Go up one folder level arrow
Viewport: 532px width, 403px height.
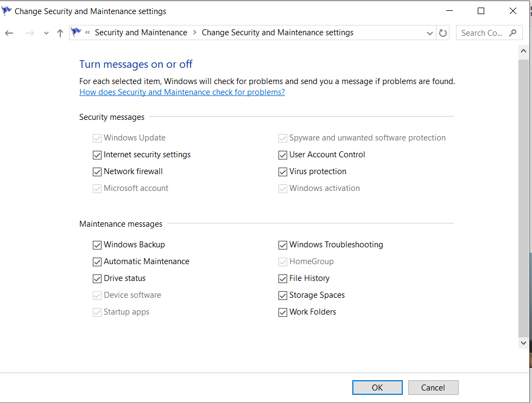[x=60, y=33]
